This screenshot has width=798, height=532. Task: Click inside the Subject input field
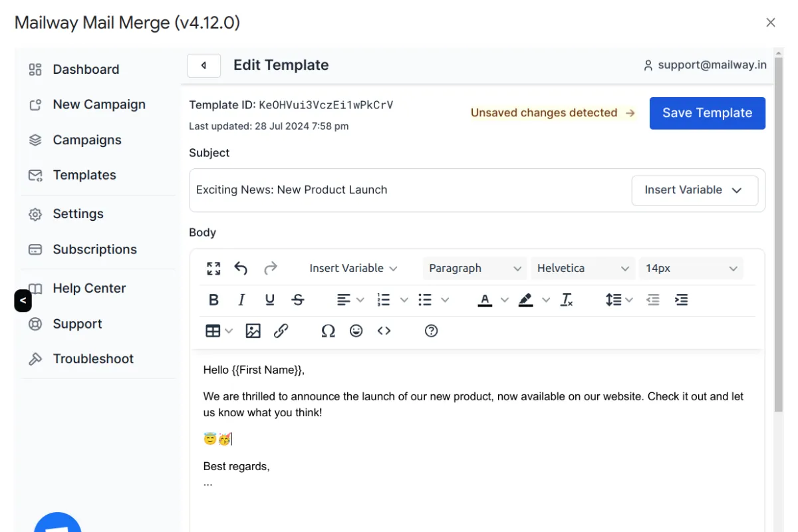pyautogui.click(x=399, y=190)
